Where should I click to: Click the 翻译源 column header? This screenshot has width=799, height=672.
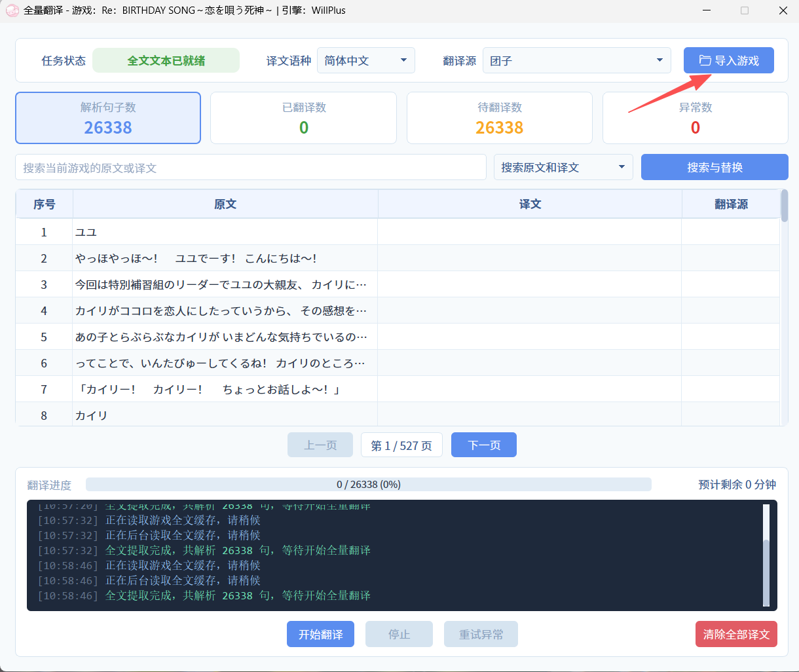[x=731, y=204]
